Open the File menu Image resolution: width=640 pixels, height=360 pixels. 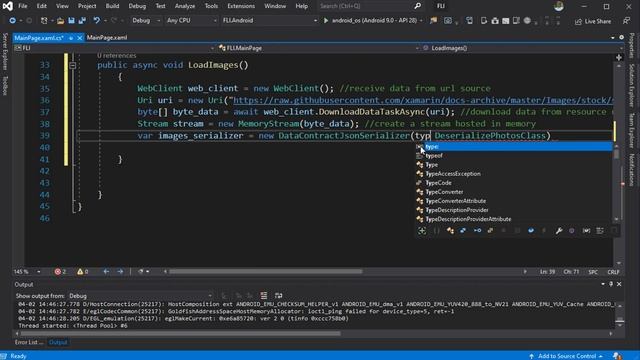point(23,6)
